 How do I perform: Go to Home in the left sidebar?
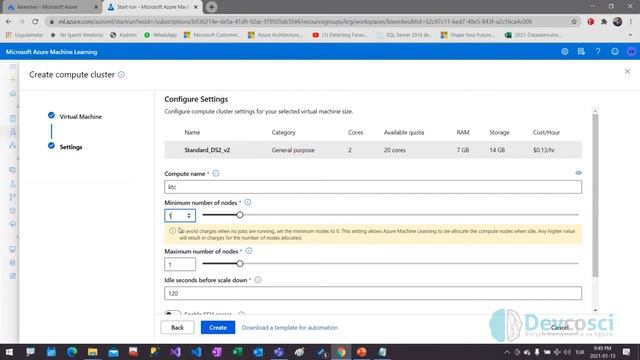13,93
